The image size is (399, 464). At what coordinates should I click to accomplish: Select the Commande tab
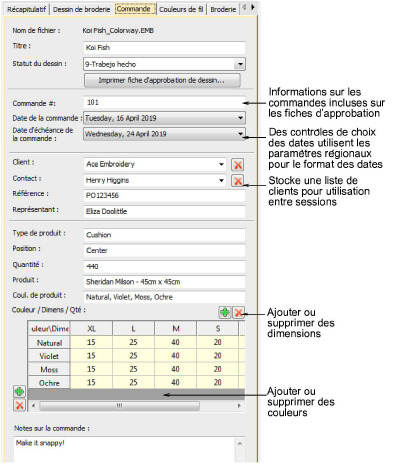click(135, 9)
